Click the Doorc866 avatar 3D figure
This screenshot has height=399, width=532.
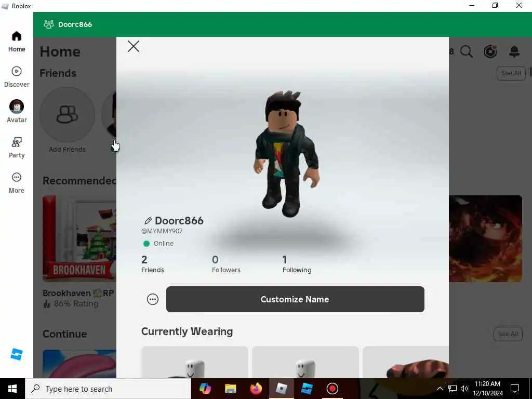point(287,154)
